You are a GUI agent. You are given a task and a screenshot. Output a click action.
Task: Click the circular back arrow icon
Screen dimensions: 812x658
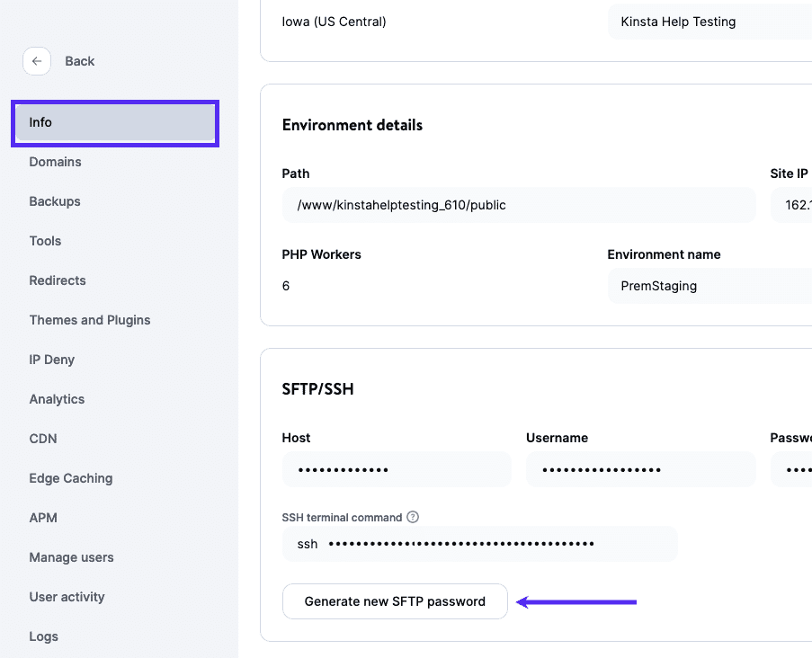pos(36,61)
